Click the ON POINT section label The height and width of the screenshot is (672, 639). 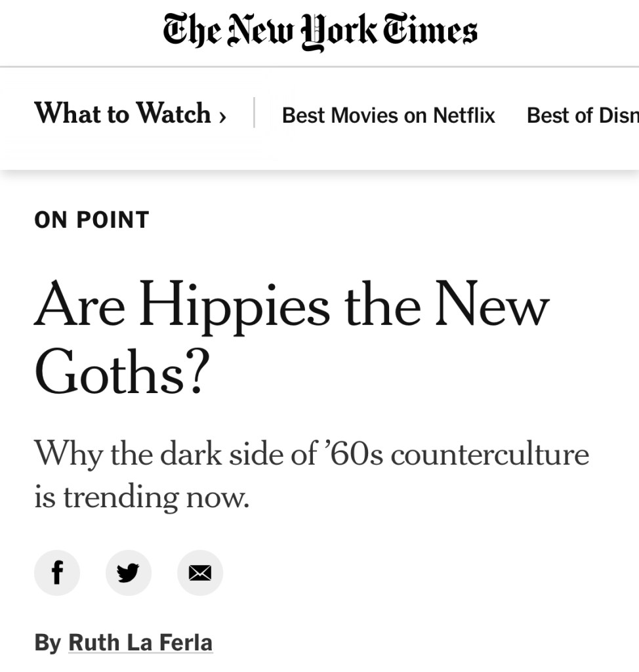92,220
